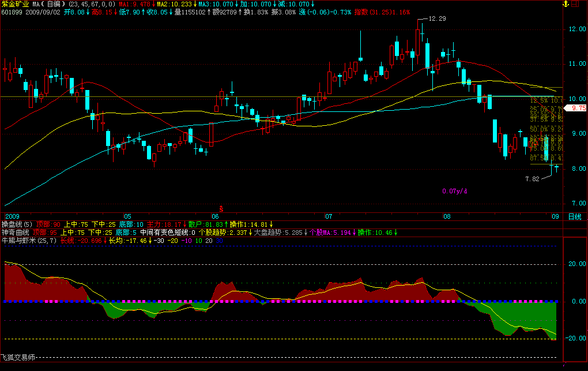Viewport: 588px width, 371px height.
Task: Click the 个股趋势:2.337 value
Action: click(x=223, y=233)
